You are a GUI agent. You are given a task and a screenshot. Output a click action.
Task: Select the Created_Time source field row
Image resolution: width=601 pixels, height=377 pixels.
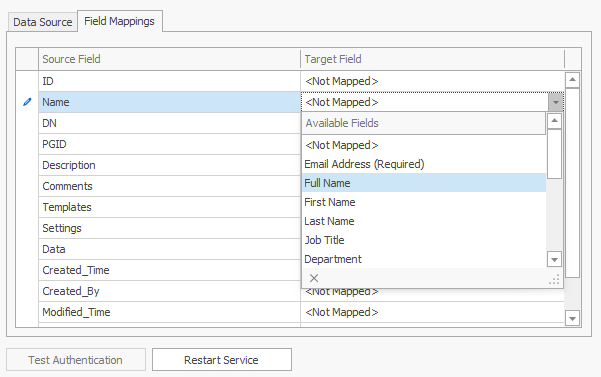point(169,270)
